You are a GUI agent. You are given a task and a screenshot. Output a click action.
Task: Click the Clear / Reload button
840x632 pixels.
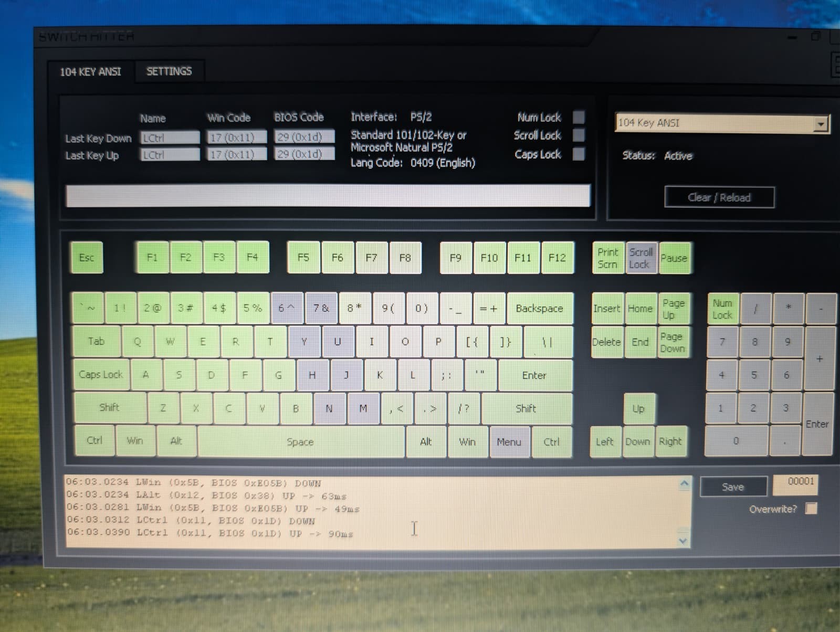pos(719,197)
